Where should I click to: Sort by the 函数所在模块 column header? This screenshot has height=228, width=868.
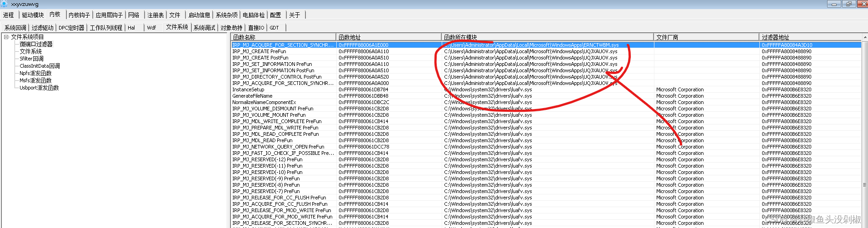tap(548, 37)
